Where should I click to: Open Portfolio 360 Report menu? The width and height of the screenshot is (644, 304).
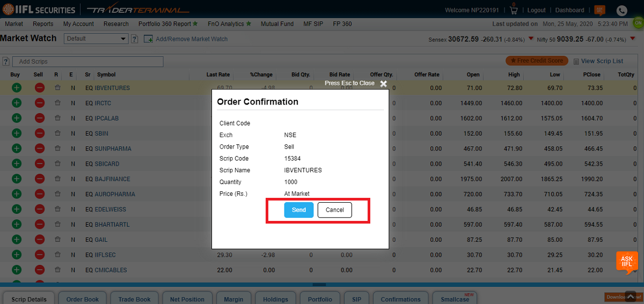pyautogui.click(x=168, y=24)
